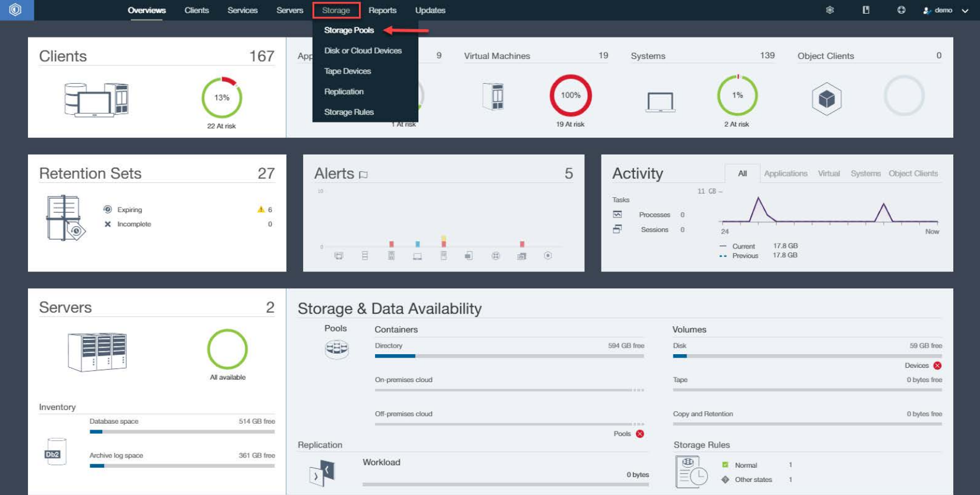Click the Spectrum Protect logo icon
Image resolution: width=980 pixels, height=495 pixels.
point(15,10)
